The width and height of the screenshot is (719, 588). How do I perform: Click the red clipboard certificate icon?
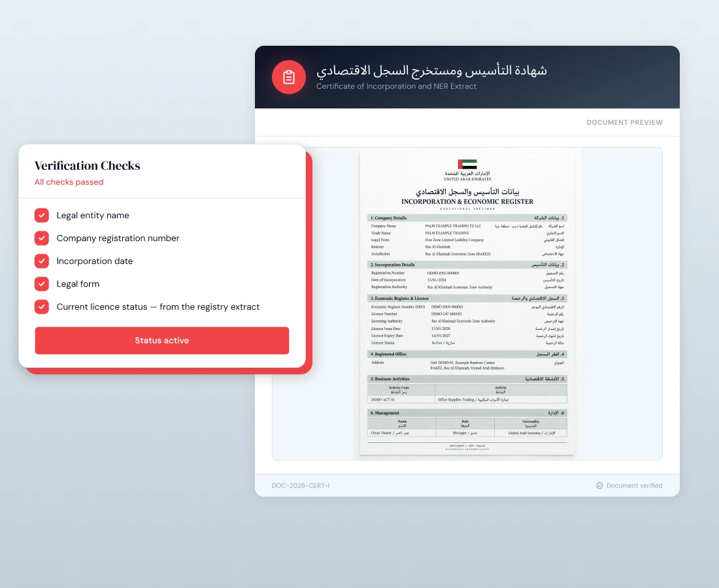[288, 77]
